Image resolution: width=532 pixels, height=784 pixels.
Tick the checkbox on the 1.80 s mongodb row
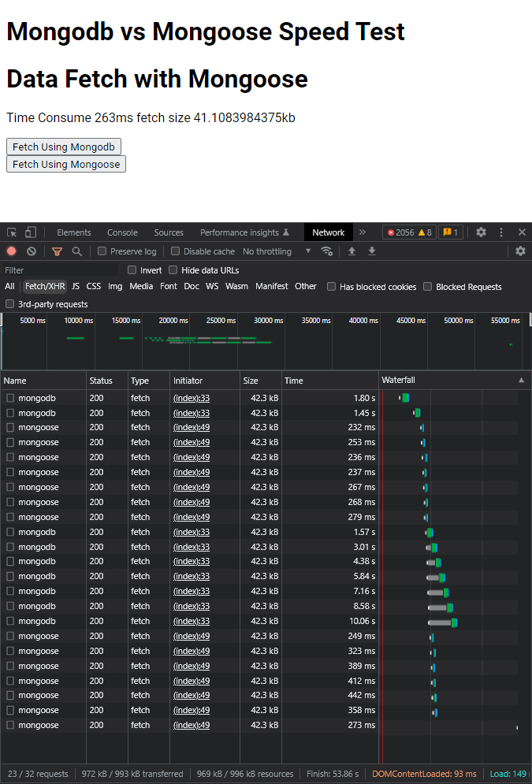[10, 399]
